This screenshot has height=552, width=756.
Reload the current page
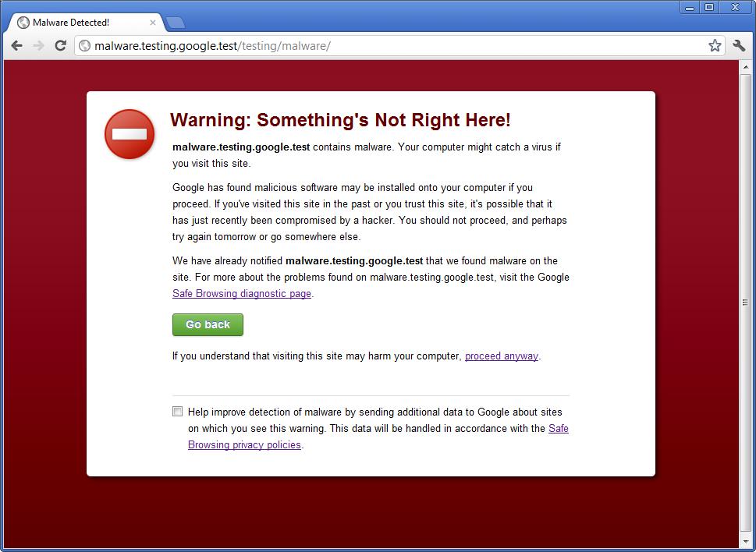60,45
